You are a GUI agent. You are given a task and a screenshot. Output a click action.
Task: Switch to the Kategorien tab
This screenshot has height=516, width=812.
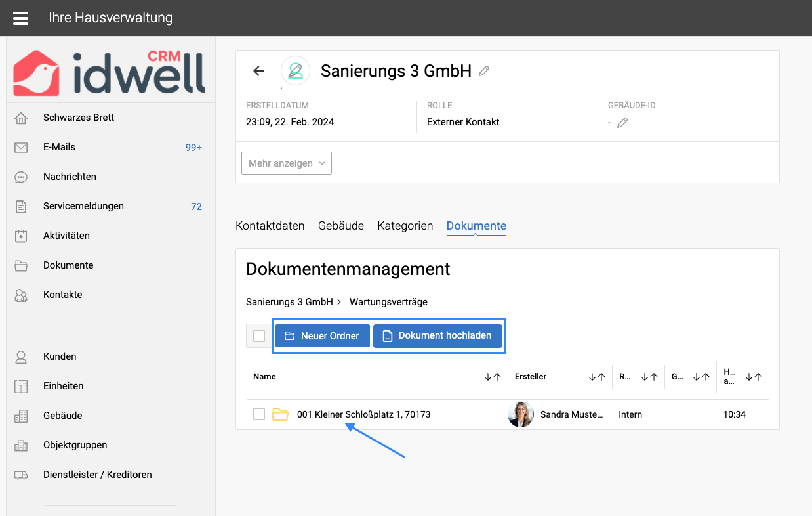click(x=405, y=226)
